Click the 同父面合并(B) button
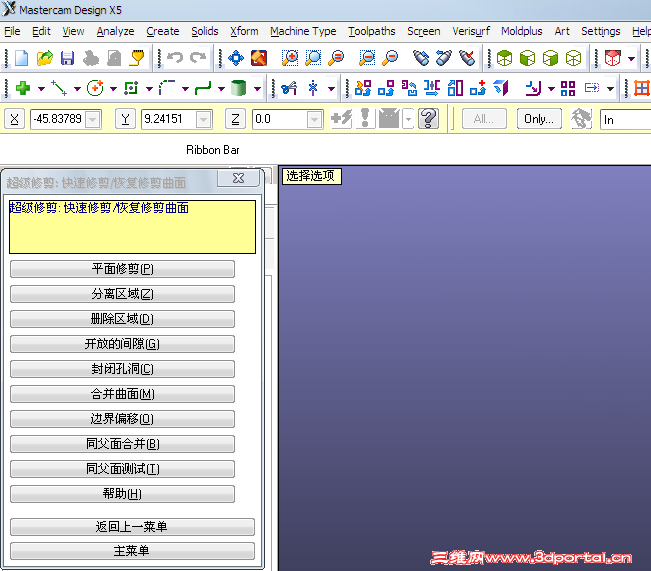 click(x=122, y=444)
